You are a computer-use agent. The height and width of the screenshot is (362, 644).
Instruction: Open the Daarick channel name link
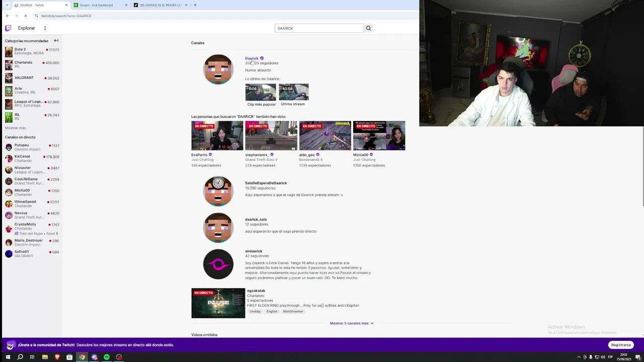[x=252, y=58]
